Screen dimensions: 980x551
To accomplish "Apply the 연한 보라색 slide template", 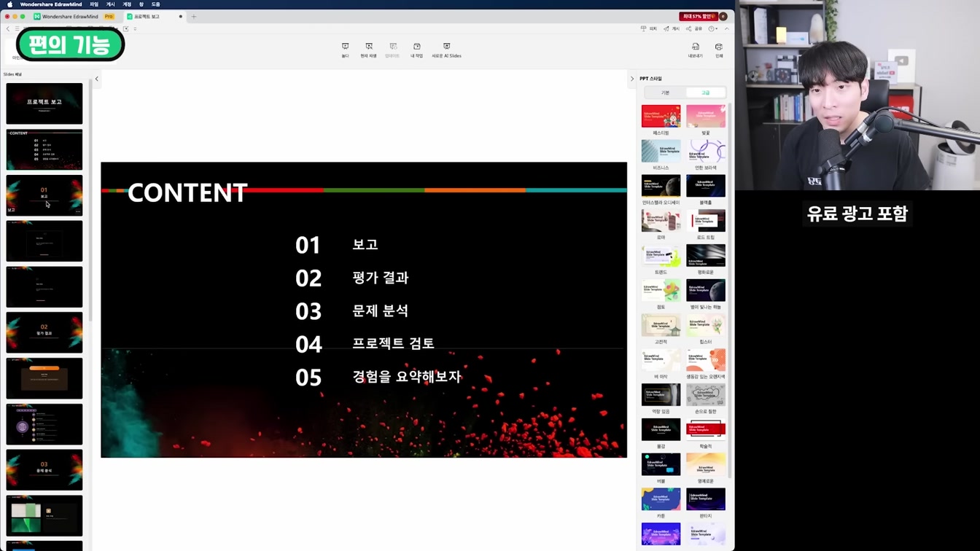I will pos(706,152).
